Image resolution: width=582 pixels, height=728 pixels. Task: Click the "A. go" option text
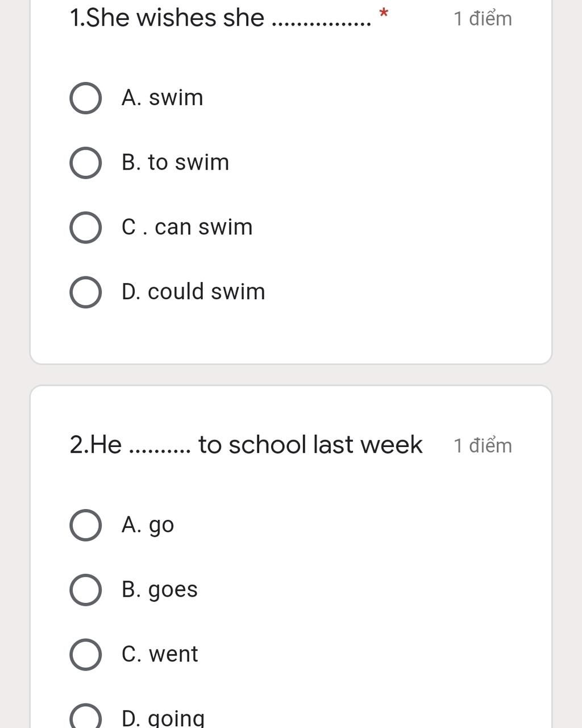[148, 525]
